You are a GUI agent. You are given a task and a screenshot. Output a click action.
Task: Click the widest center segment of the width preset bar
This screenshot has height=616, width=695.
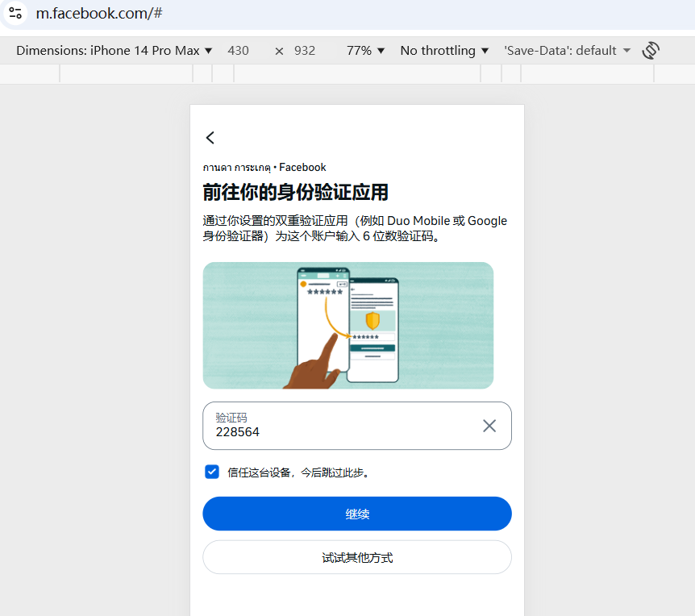pos(357,73)
